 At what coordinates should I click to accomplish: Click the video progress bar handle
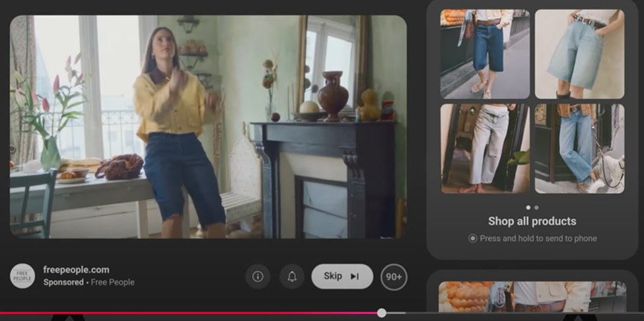click(382, 313)
